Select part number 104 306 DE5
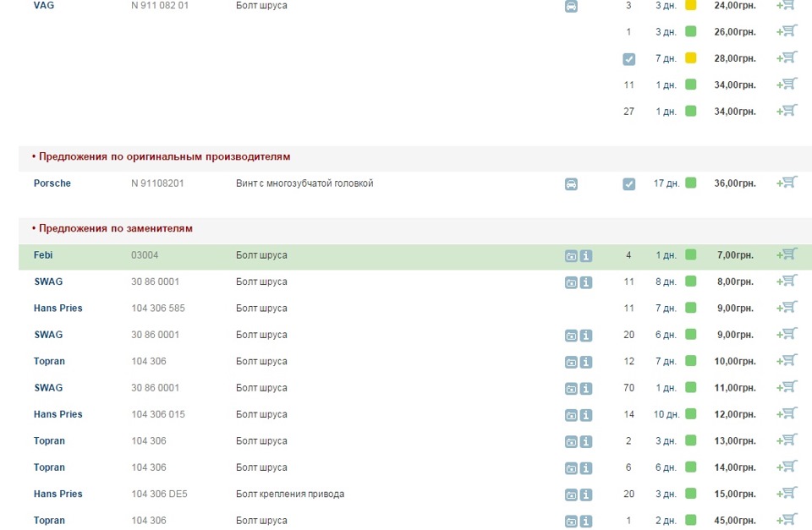Image resolution: width=812 pixels, height=530 pixels. click(160, 494)
